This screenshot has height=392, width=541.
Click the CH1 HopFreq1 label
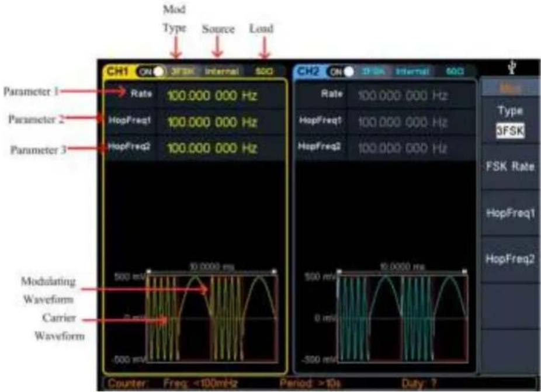pyautogui.click(x=129, y=120)
